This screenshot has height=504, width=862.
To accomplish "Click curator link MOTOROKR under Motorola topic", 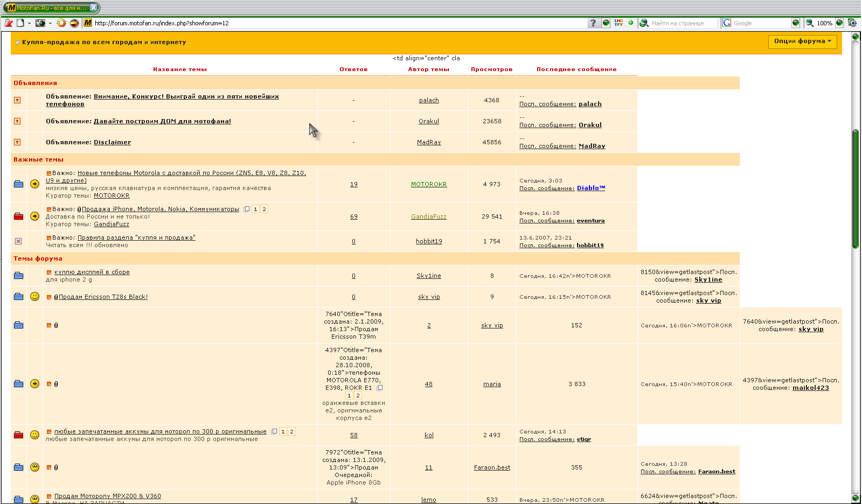I will 112,195.
